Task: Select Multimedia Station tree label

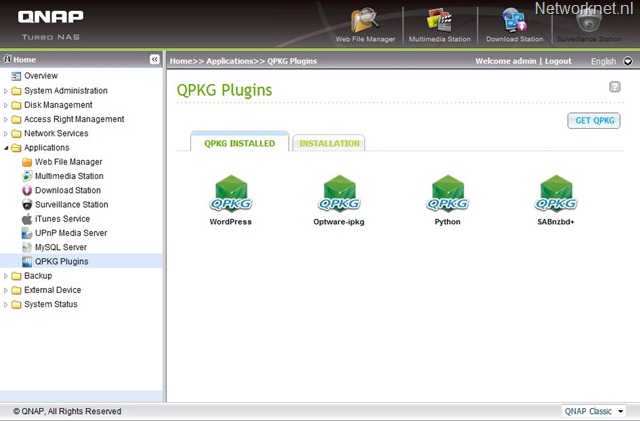Action: 69,176
